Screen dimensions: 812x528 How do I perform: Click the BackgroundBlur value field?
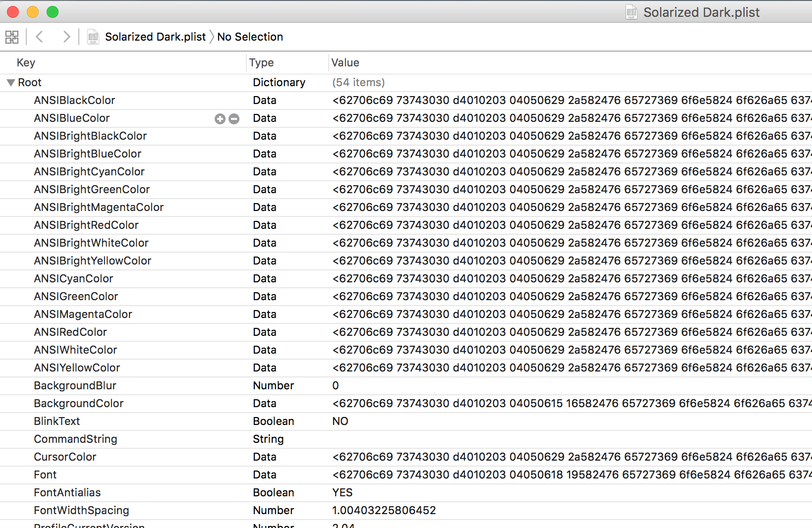coord(336,385)
